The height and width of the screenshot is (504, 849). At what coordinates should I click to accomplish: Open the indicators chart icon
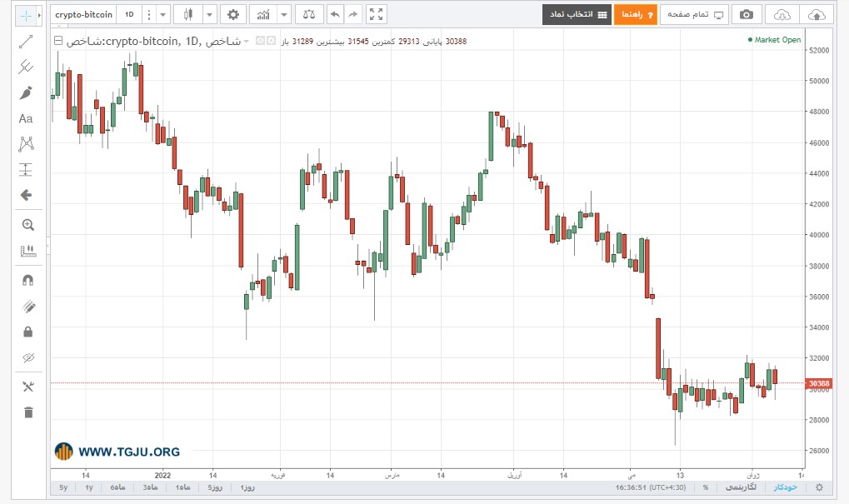(x=263, y=15)
